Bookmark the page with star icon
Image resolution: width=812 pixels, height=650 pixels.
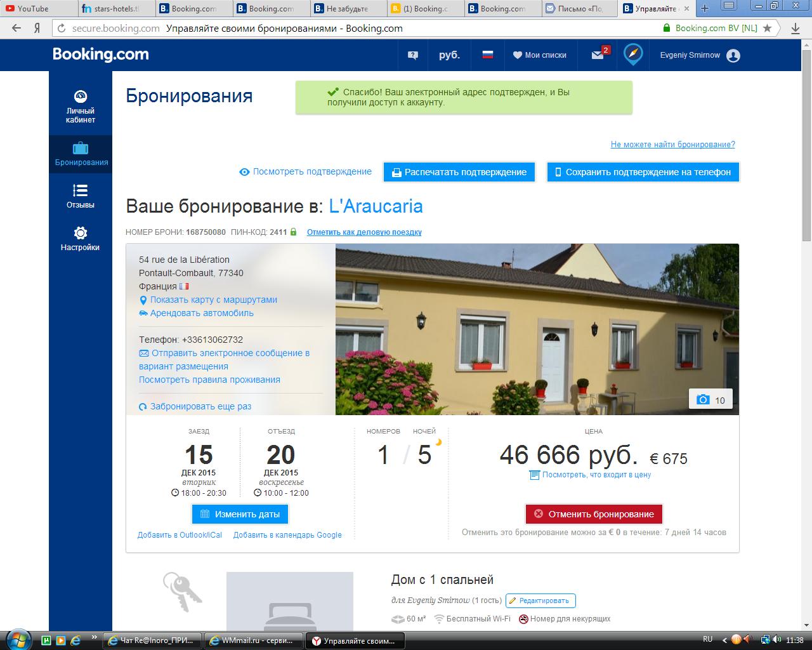pos(768,28)
